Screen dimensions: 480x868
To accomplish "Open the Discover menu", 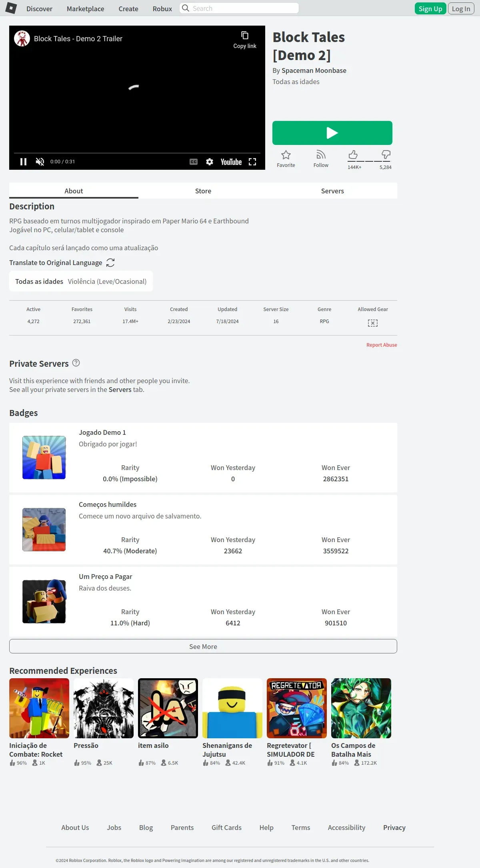I will tap(39, 8).
